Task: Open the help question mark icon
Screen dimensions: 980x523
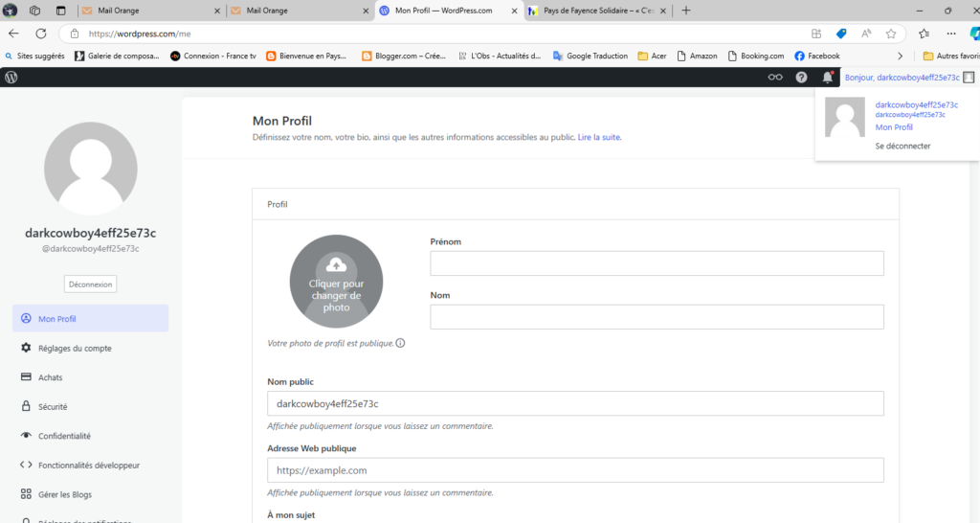Action: pos(802,78)
